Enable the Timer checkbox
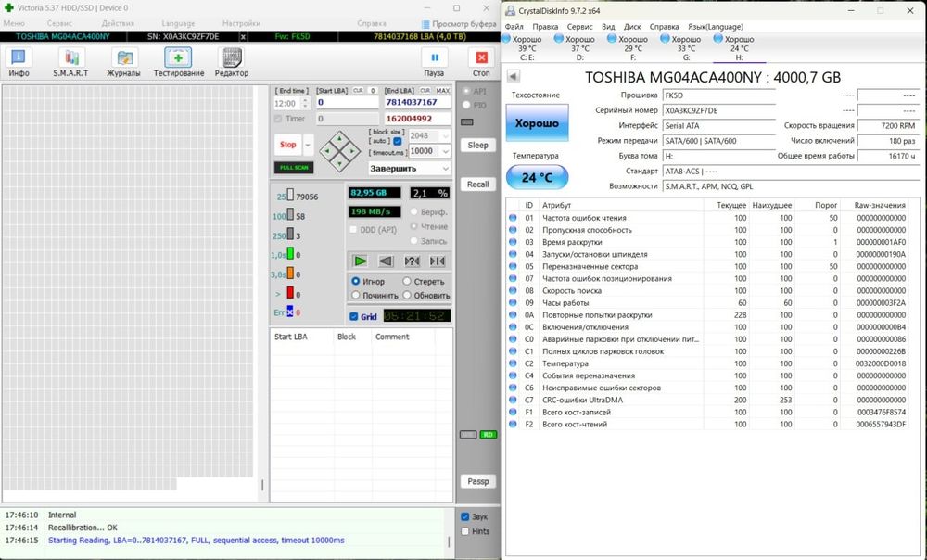The height and width of the screenshot is (560, 927). pos(278,119)
